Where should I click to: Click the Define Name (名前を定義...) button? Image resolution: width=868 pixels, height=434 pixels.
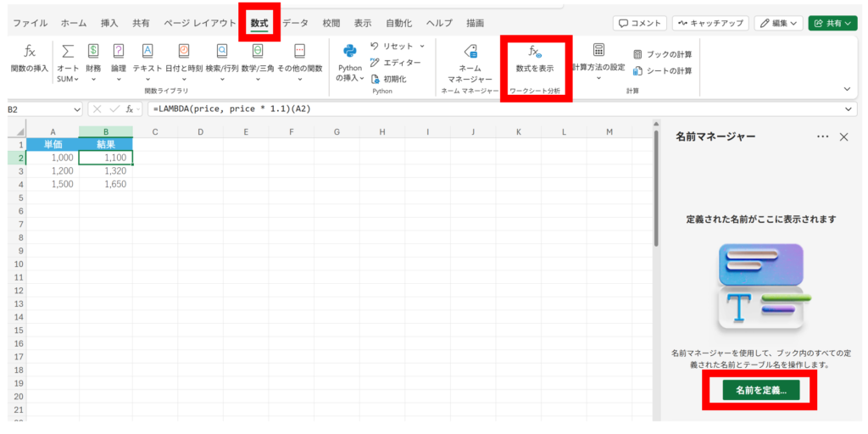(760, 390)
